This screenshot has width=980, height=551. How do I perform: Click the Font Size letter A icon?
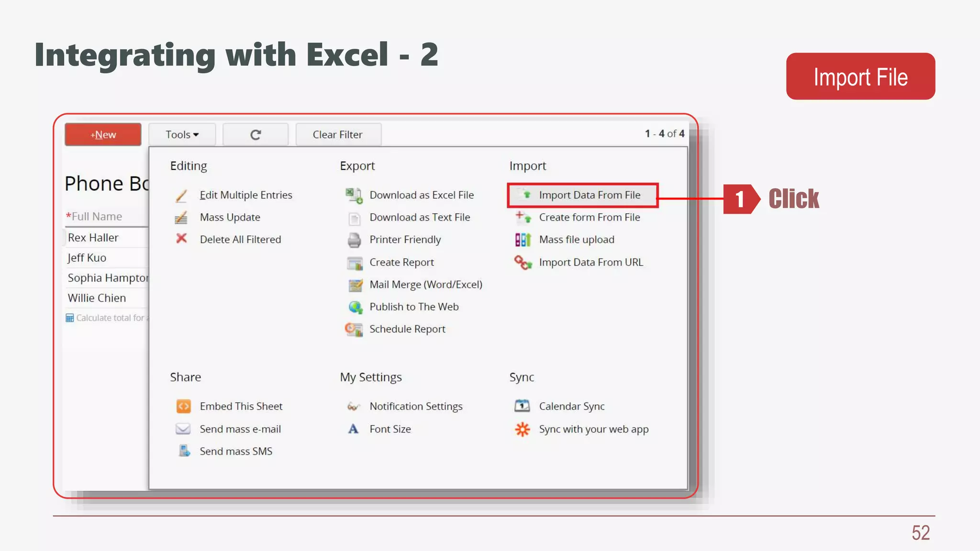353,429
